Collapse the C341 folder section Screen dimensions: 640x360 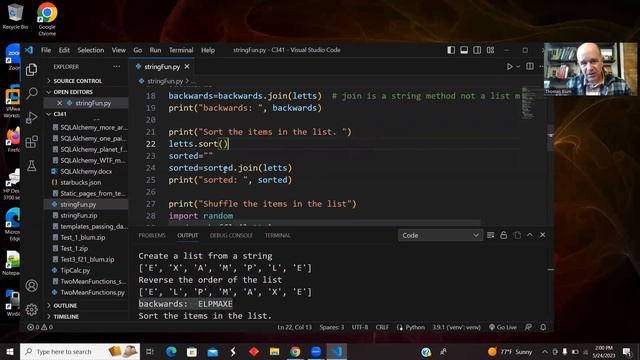(86, 114)
